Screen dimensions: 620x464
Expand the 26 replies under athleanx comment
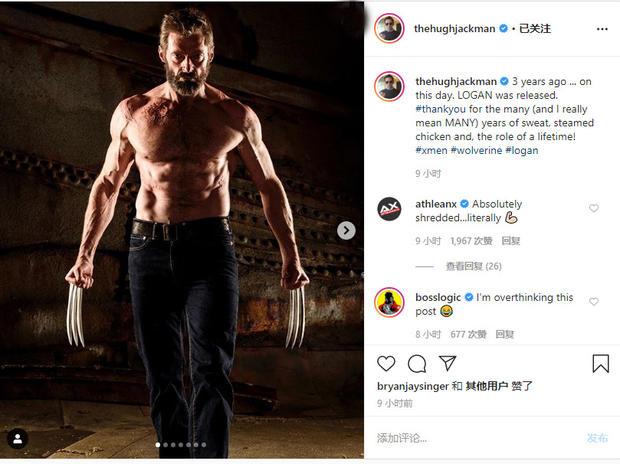coord(474,266)
